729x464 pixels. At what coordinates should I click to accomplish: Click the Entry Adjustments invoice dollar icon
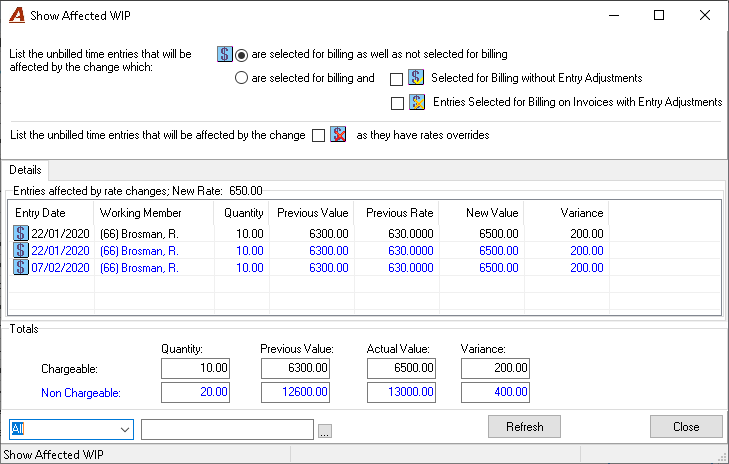click(417, 102)
